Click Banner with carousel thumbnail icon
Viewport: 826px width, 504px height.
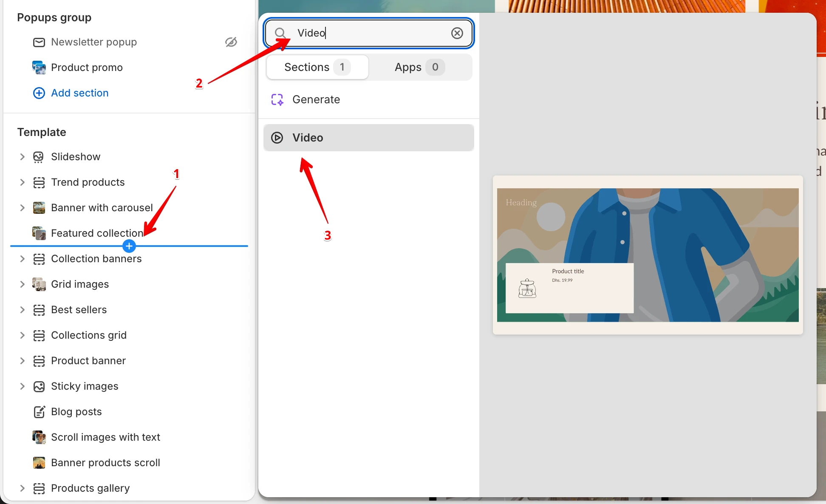39,208
